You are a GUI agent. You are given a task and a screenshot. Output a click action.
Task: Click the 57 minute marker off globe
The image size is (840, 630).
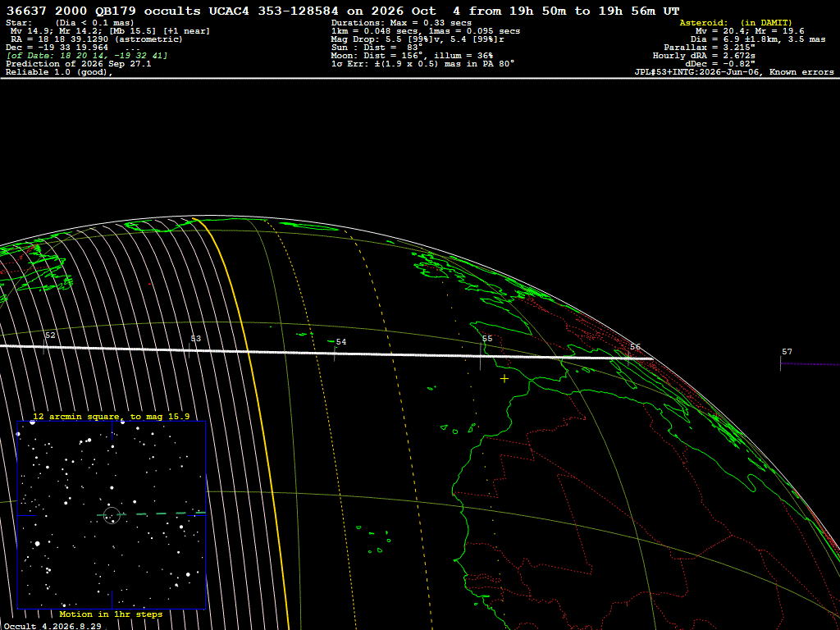click(x=787, y=352)
